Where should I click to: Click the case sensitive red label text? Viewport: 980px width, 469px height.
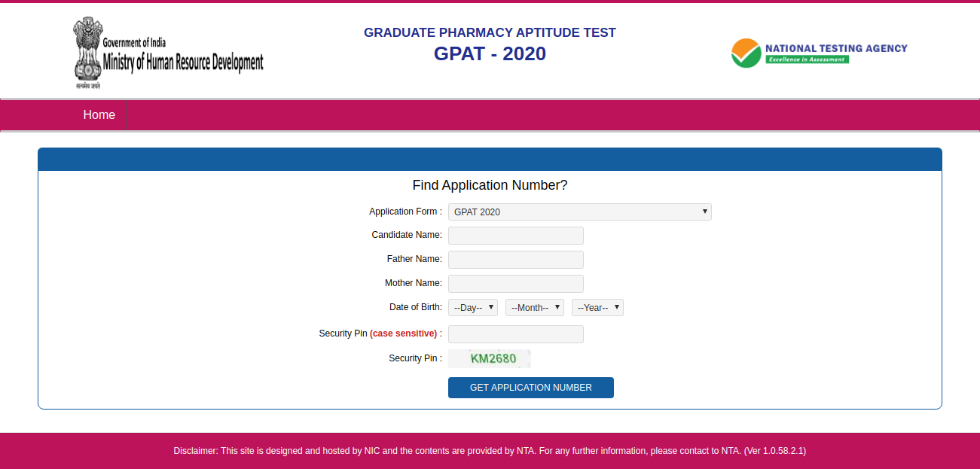coord(405,333)
